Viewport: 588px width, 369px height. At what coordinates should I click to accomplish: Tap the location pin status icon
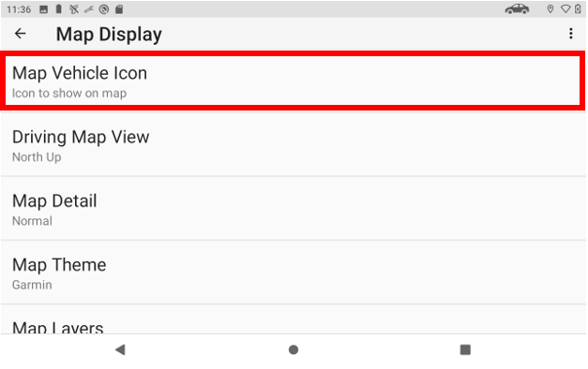pyautogui.click(x=550, y=9)
